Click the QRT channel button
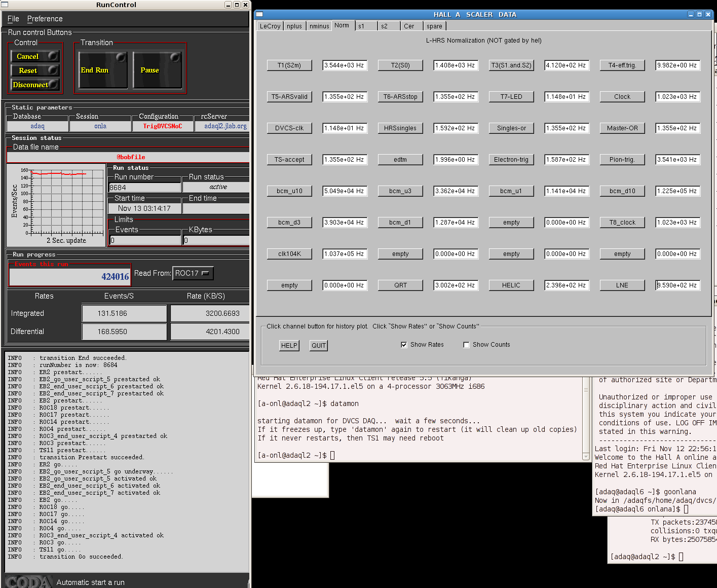The height and width of the screenshot is (588, 717). point(400,285)
